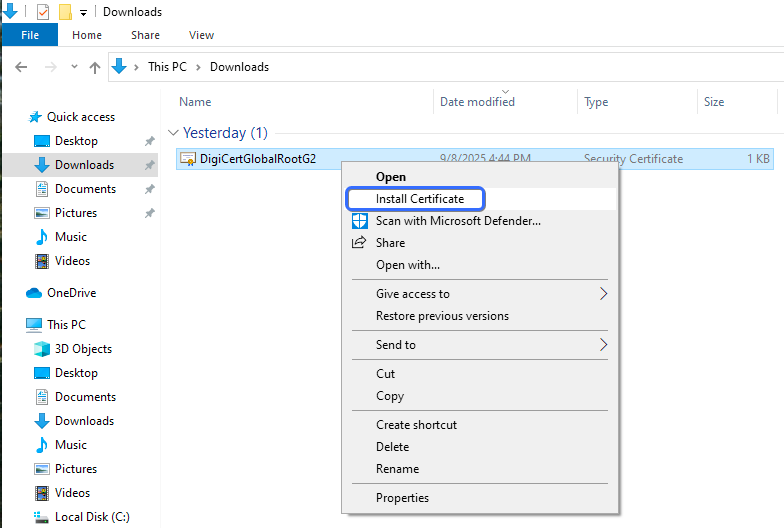This screenshot has width=784, height=528.
Task: Expand the Give access to submenu arrow
Action: (x=603, y=294)
